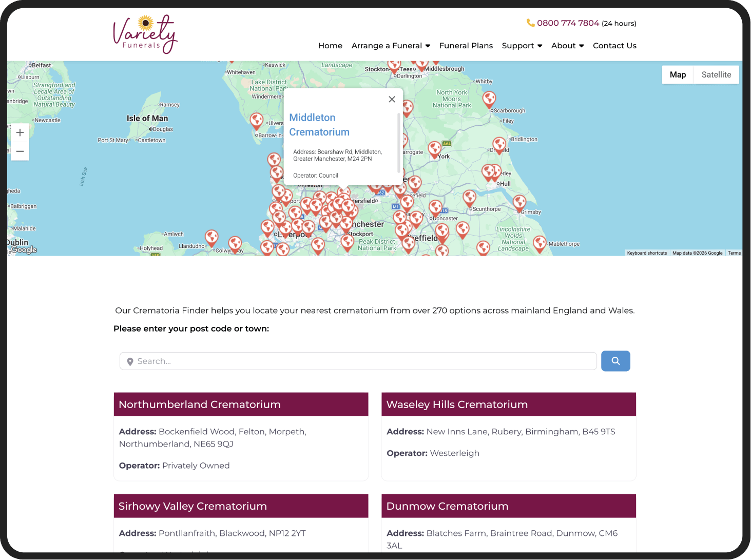Click the 'Operator: Privately Owned' line

[x=175, y=466]
